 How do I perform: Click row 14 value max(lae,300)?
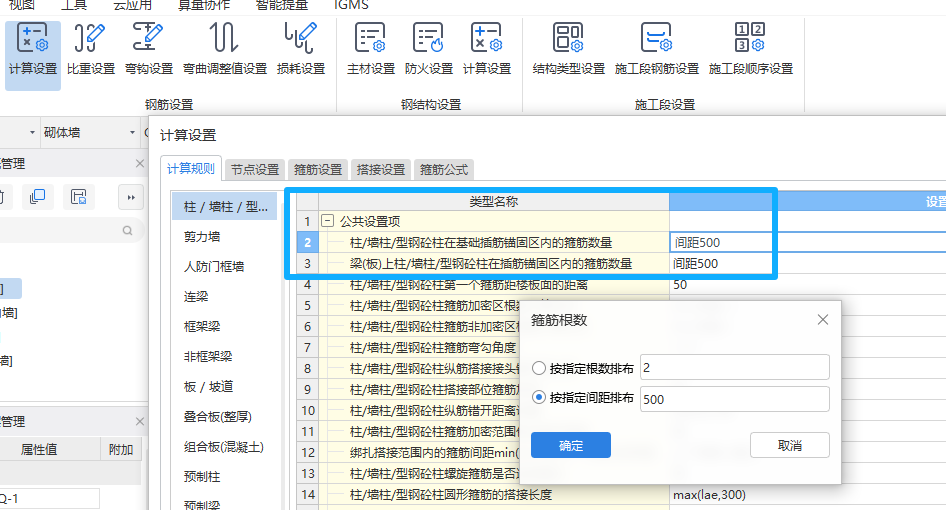pos(807,494)
